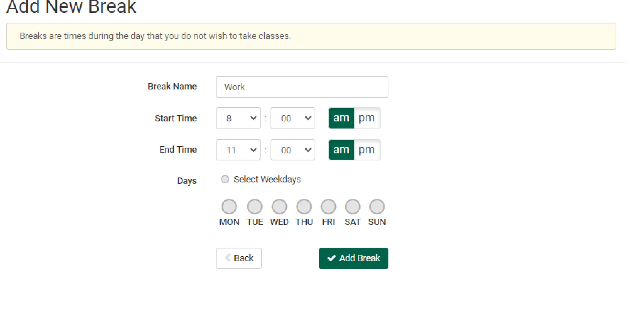This screenshot has height=323, width=644.
Task: Click inside the Break Name field
Action: [x=302, y=87]
